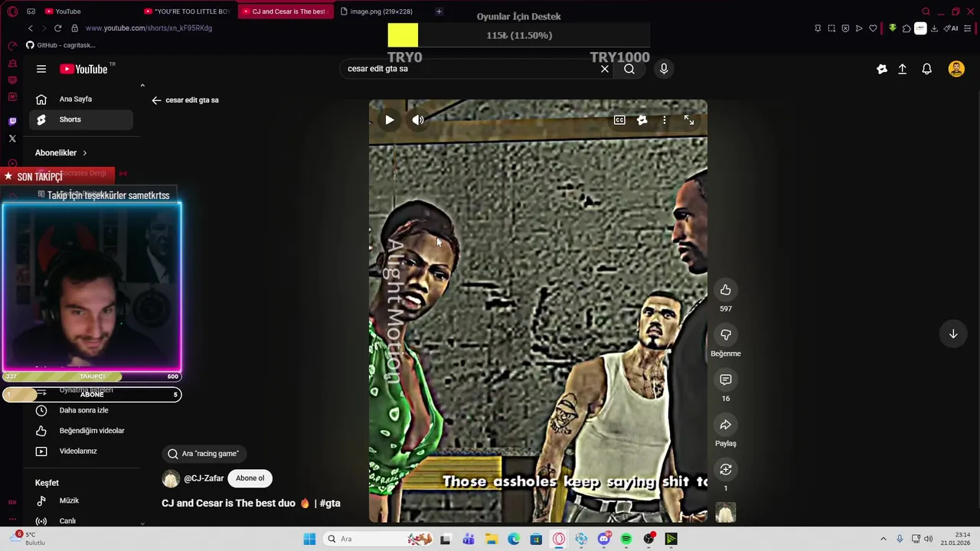Search suggested 'racing game' chip

[x=204, y=454]
